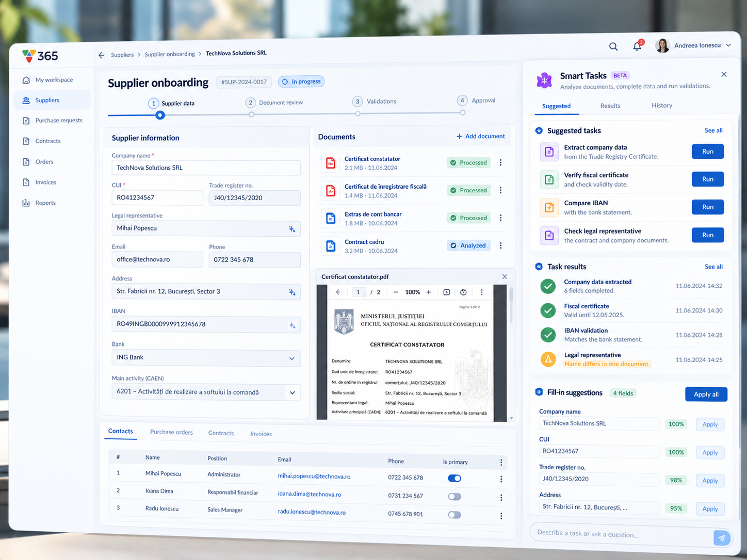Image resolution: width=747 pixels, height=560 pixels.
Task: Open the notifications bell
Action: point(637,46)
